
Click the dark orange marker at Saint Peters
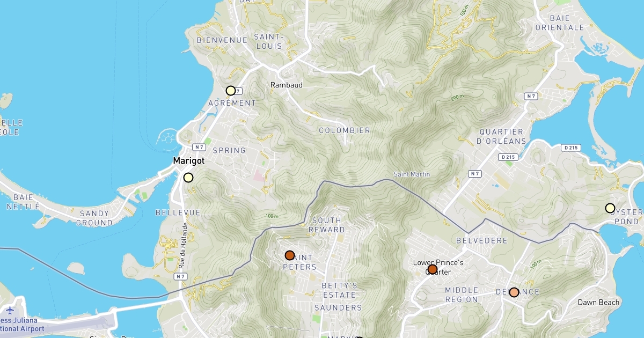point(290,255)
